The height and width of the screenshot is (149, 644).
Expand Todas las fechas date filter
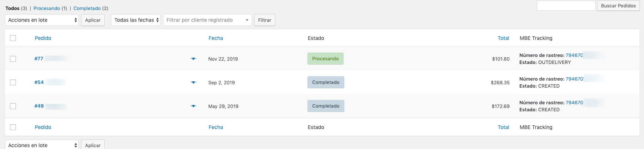pyautogui.click(x=136, y=20)
